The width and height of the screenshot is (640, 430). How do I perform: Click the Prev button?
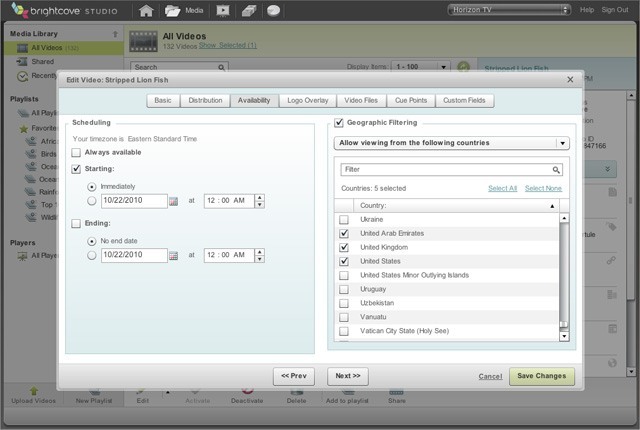coord(294,376)
